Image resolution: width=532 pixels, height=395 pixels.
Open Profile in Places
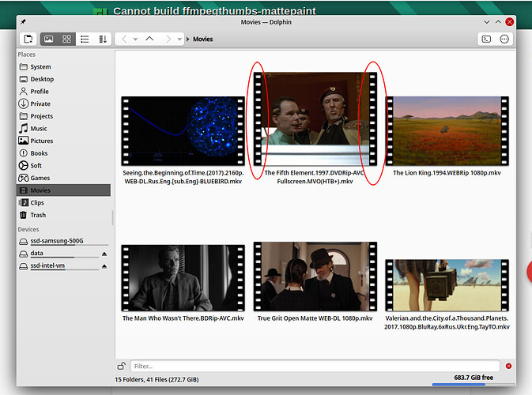pos(64,92)
